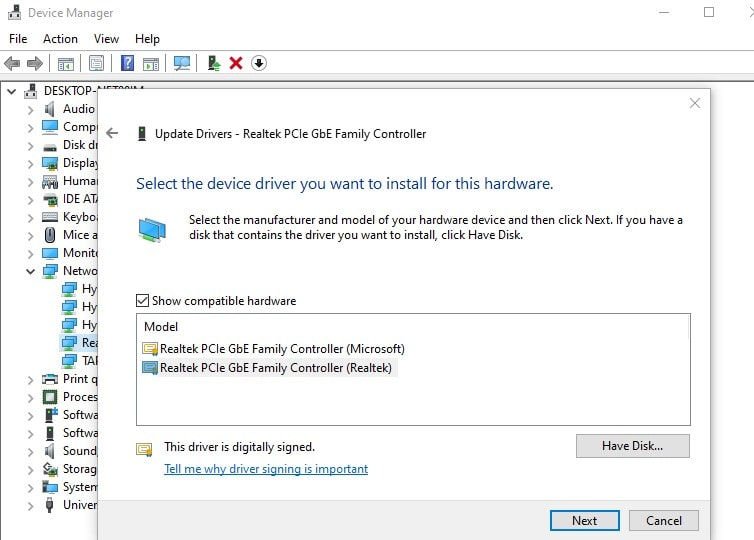This screenshot has height=540, width=754.
Task: Close the Update Drivers dialog with X
Action: tap(694, 103)
